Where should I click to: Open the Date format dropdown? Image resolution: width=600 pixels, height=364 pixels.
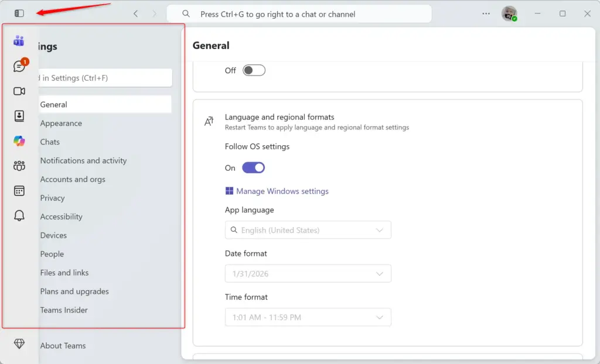tap(308, 273)
